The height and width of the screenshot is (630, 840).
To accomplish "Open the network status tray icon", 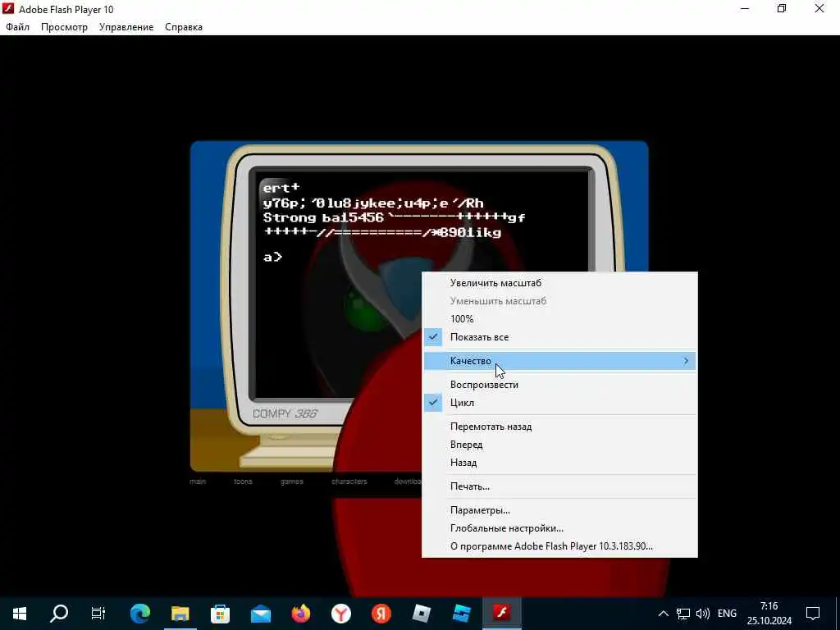I will coord(683,614).
